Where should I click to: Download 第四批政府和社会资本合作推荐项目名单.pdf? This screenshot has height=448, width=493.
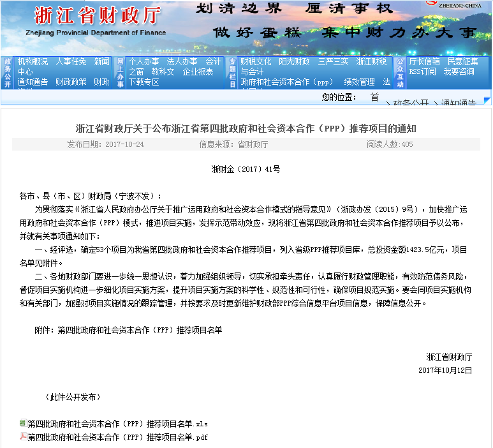[x=117, y=437]
